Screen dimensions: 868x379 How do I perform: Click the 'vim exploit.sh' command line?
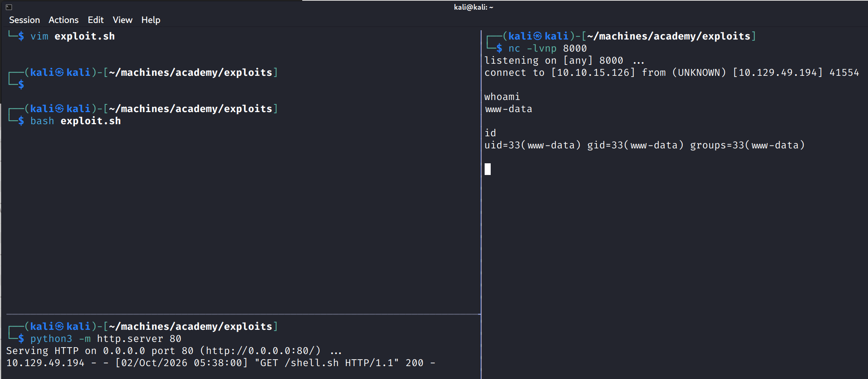(73, 36)
